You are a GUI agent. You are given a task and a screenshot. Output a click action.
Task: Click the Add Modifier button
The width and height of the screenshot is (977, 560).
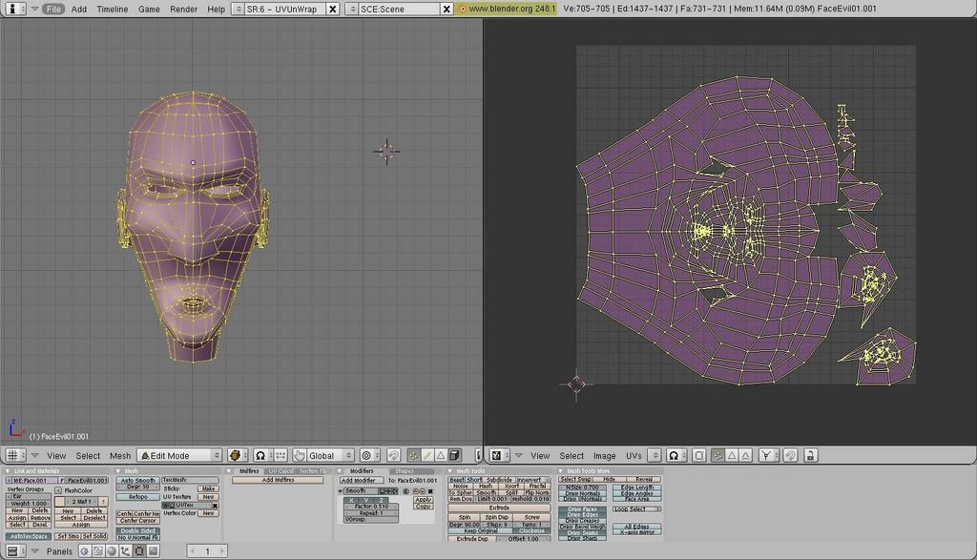[x=361, y=480]
